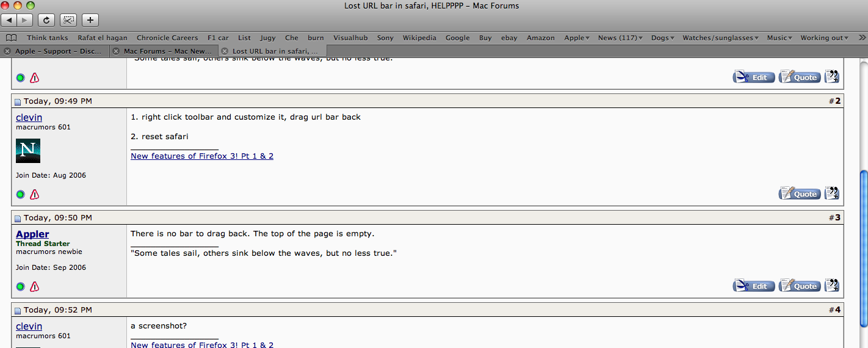
Task: Toggle multi-quote for post #2
Action: [x=831, y=194]
